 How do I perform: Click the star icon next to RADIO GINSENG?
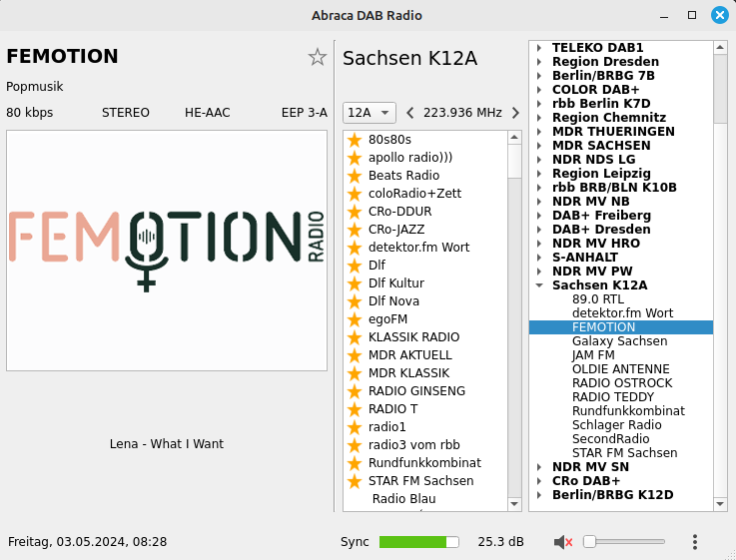[x=355, y=391]
